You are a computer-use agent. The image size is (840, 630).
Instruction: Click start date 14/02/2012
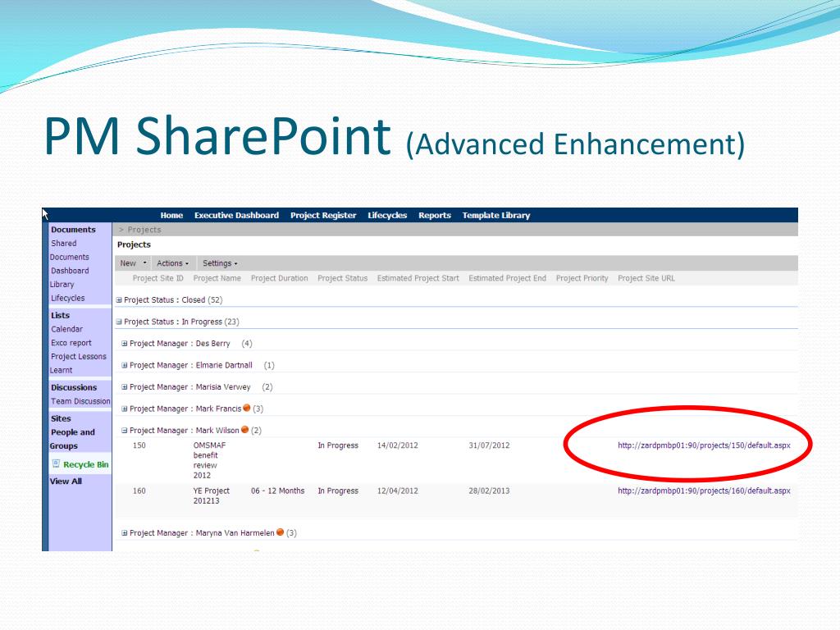click(398, 445)
